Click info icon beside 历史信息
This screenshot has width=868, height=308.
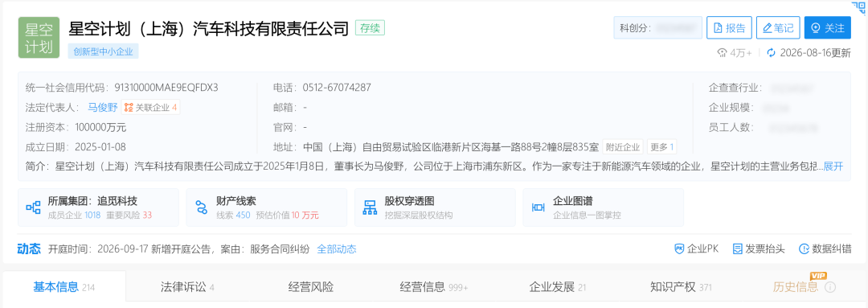[829, 288]
